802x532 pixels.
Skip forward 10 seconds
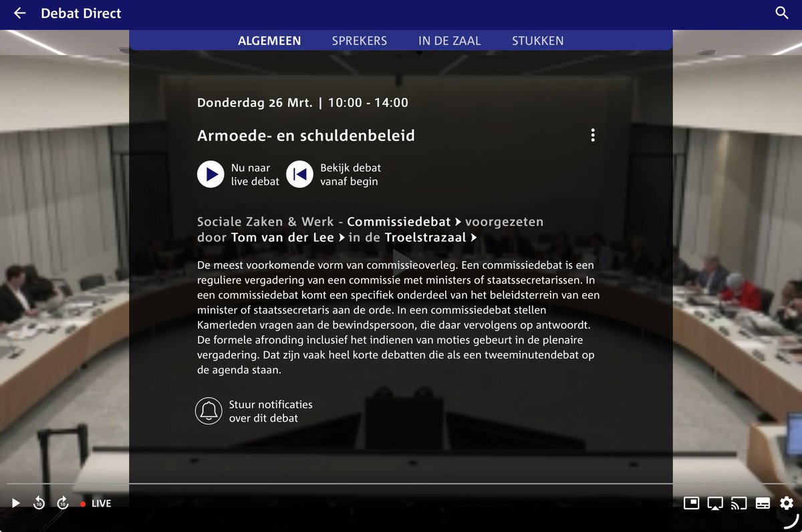click(62, 503)
